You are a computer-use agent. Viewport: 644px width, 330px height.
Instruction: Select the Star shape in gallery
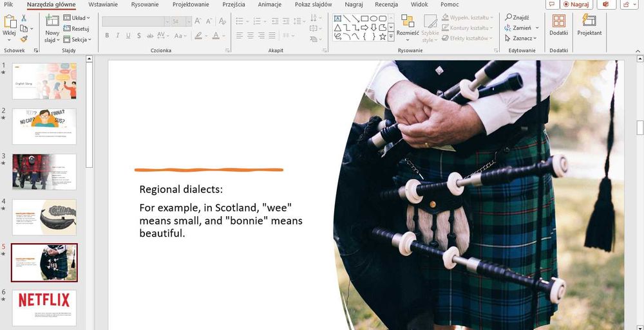click(x=383, y=37)
